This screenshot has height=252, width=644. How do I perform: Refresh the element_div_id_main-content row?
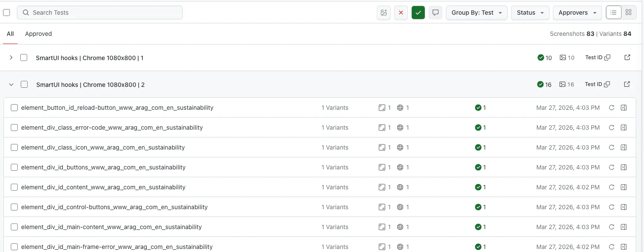pyautogui.click(x=612, y=227)
